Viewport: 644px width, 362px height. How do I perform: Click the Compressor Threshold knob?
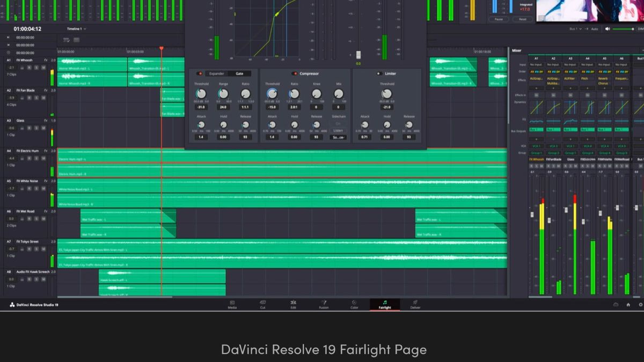click(272, 94)
